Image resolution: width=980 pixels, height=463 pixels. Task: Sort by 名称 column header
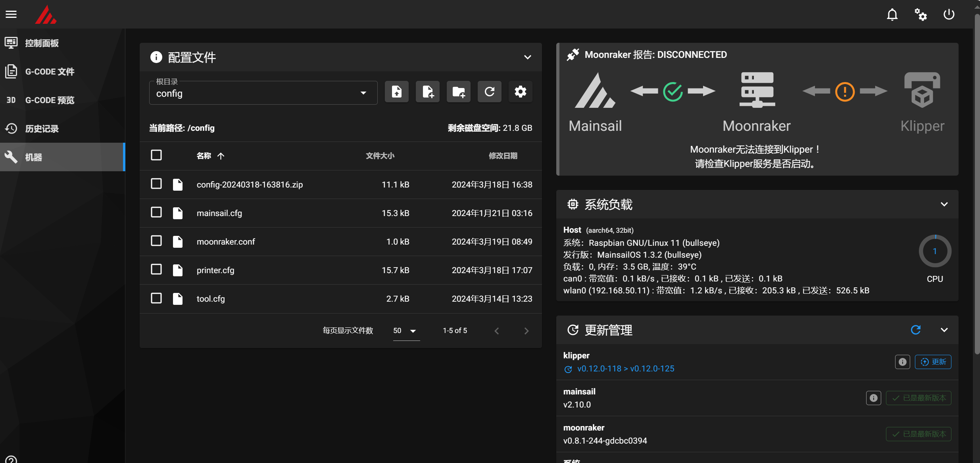coord(210,156)
